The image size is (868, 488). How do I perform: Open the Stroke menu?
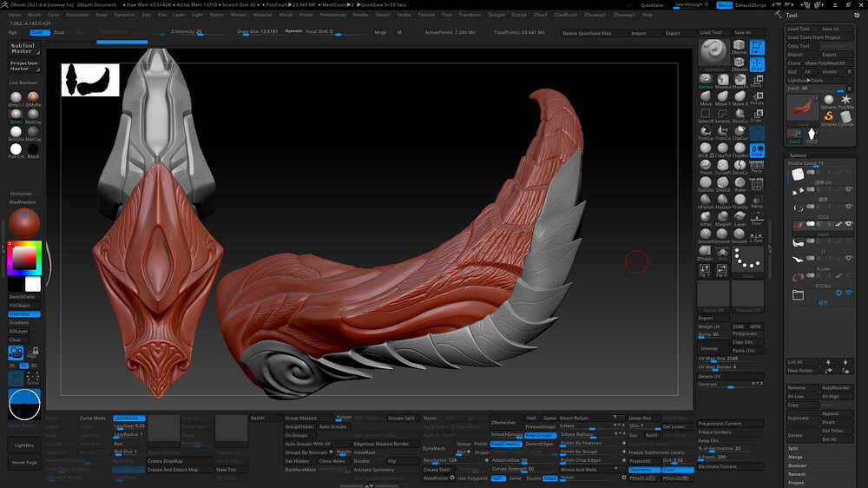click(x=404, y=15)
